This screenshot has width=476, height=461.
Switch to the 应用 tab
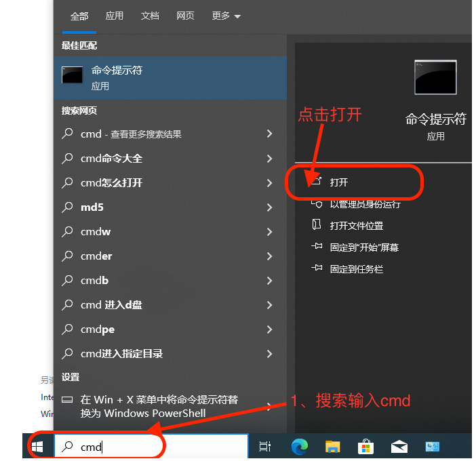click(x=115, y=16)
